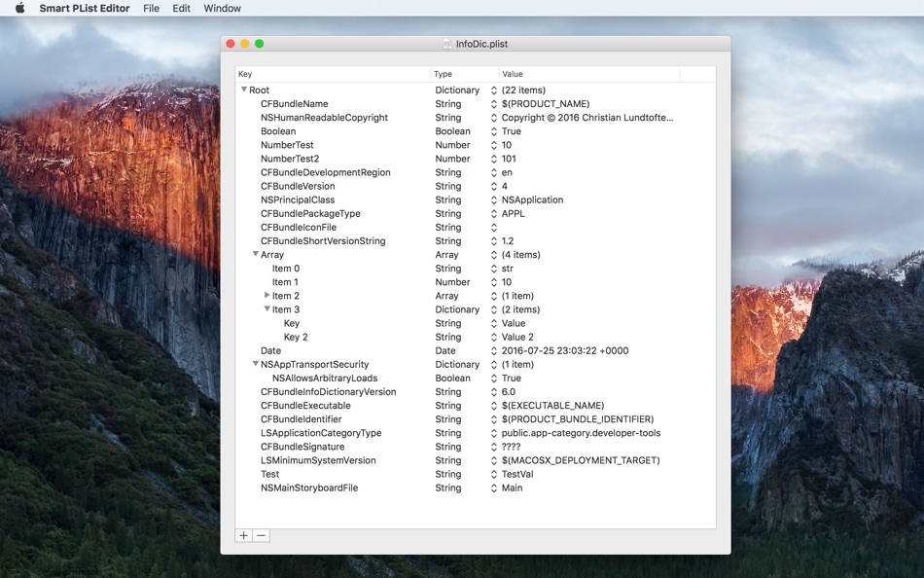924x578 pixels.
Task: Sort by the Key column header
Action: (x=333, y=74)
